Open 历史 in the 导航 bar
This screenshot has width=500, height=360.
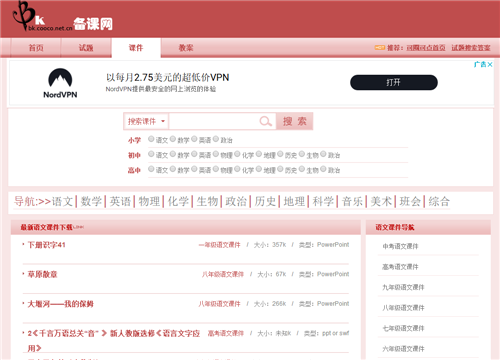(265, 201)
